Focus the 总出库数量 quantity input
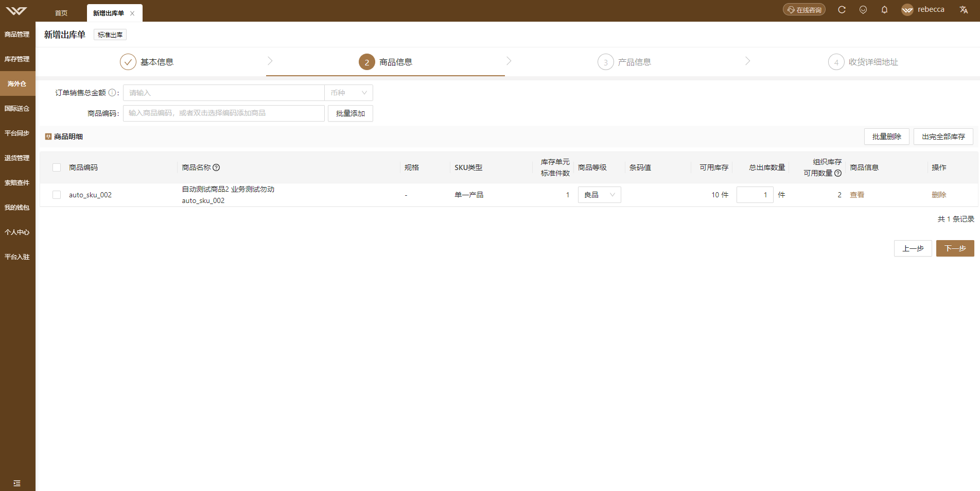Viewport: 980px width, 491px height. [x=755, y=195]
